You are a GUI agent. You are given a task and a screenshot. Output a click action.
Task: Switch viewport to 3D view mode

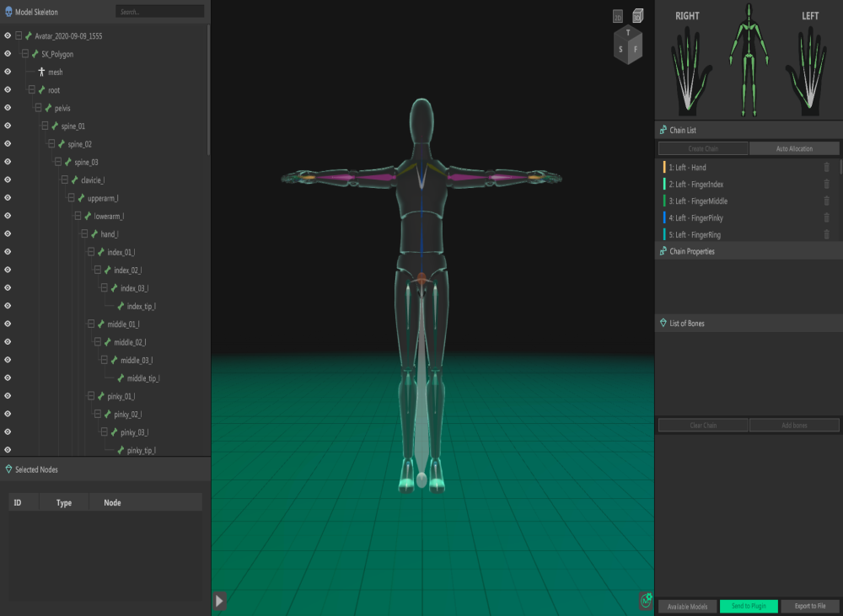click(637, 15)
